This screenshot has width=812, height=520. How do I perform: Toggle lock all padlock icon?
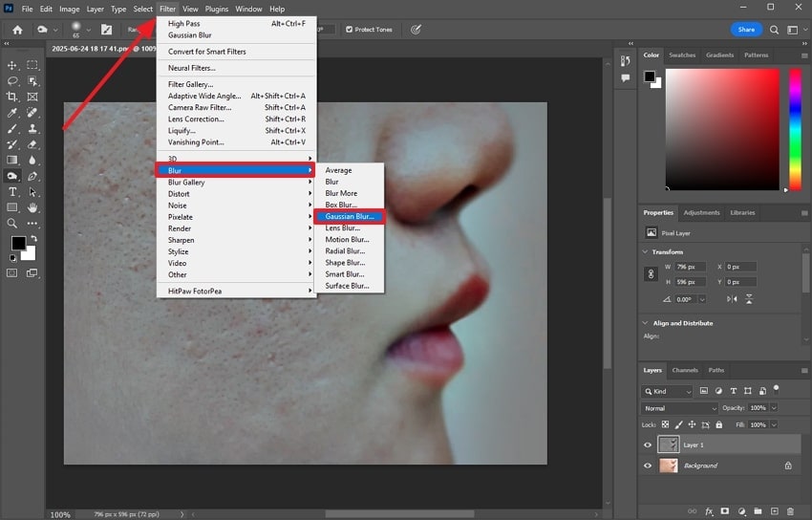click(718, 424)
